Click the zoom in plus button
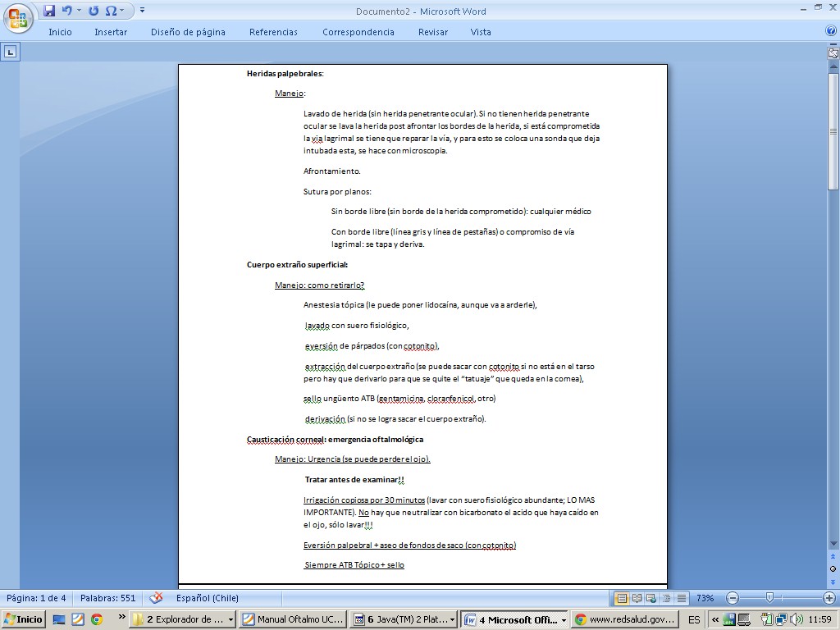Image resolution: width=840 pixels, height=630 pixels. 829,598
